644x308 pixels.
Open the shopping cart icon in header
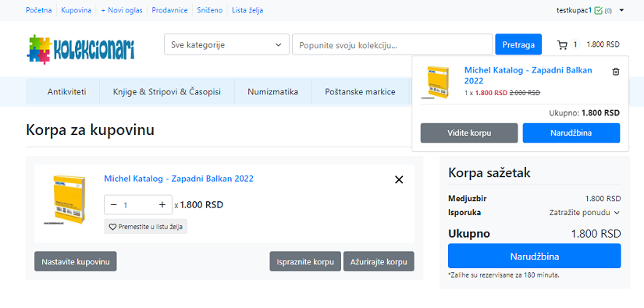pos(561,44)
